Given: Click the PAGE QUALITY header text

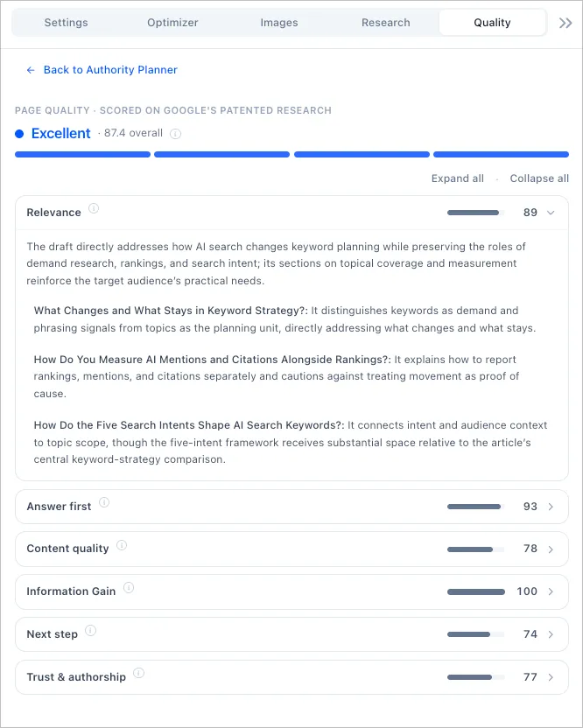Looking at the screenshot, I should point(172,110).
